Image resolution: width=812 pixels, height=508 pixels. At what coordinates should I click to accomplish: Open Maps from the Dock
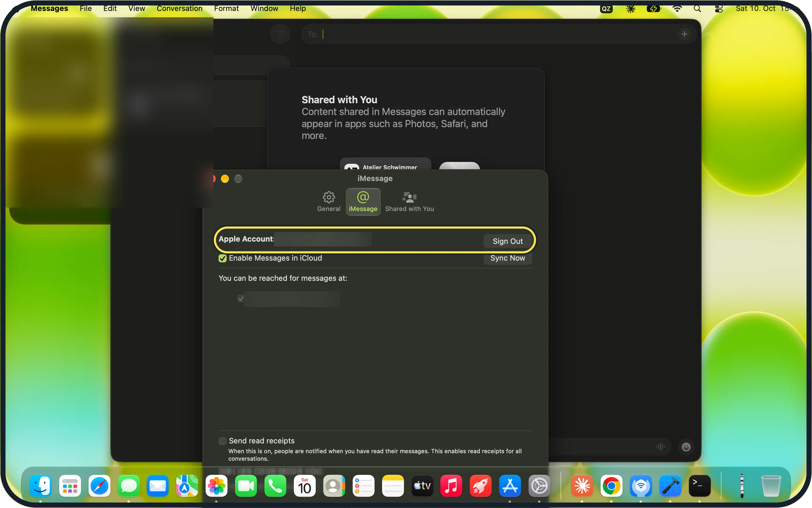tap(187, 486)
